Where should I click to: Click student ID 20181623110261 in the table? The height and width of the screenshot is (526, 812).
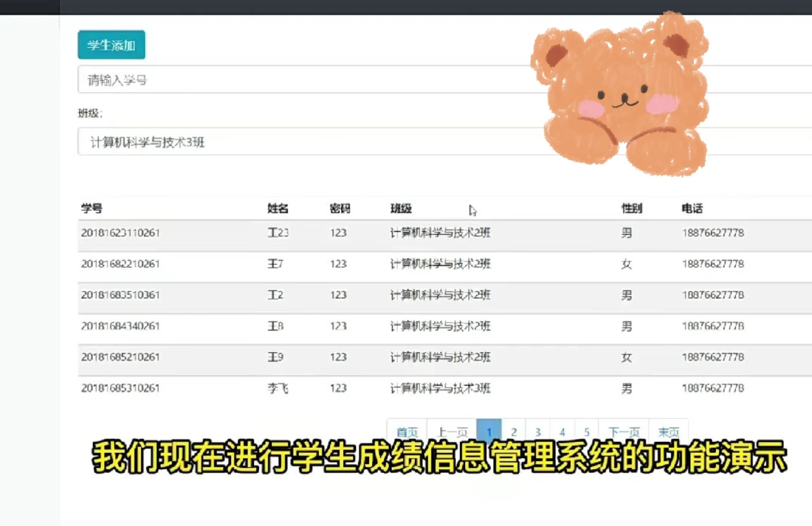(120, 233)
